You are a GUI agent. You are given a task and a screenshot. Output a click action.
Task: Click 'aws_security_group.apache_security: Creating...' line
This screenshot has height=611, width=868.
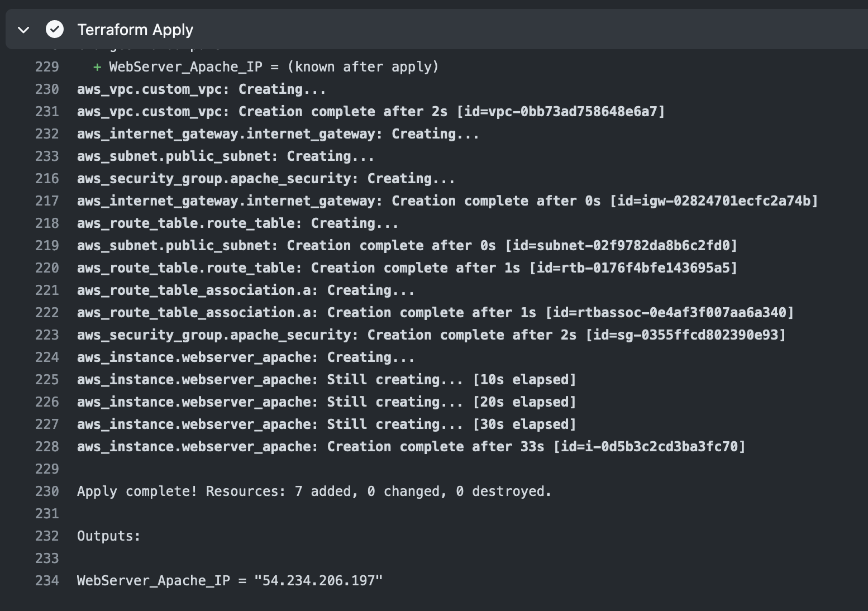click(x=266, y=179)
